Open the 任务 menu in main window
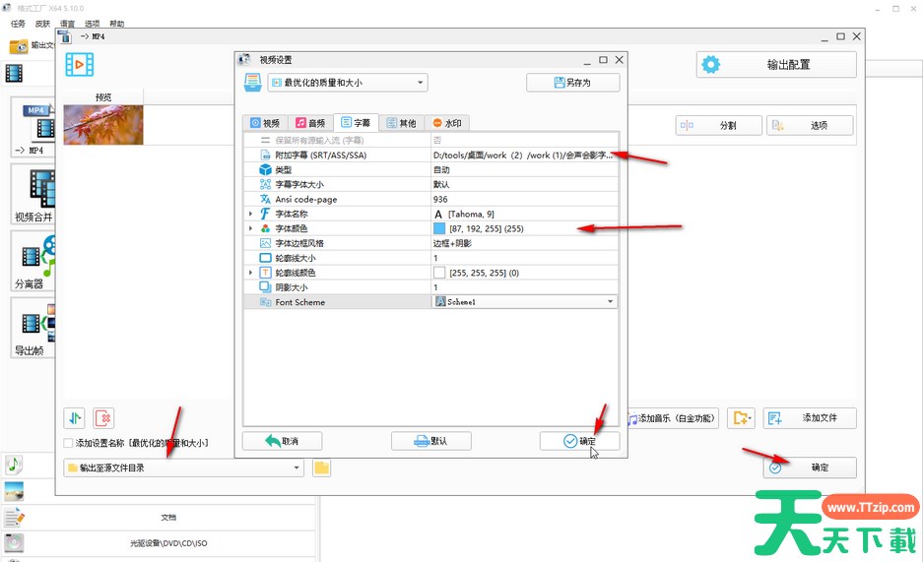Viewport: 924px width, 562px height. 19,24
